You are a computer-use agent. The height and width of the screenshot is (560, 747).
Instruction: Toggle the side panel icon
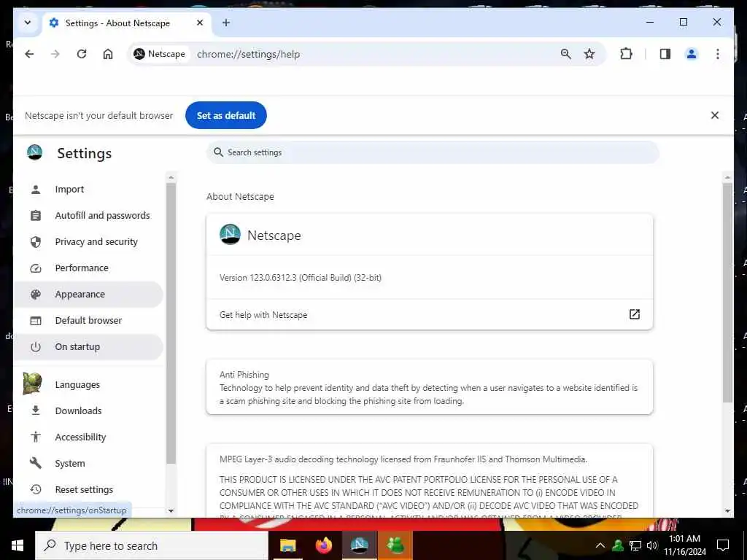[665, 54]
